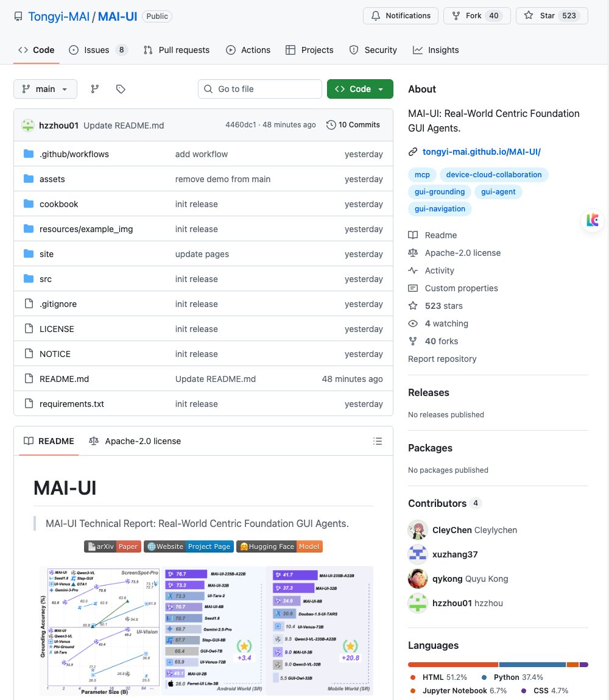Select the Code tab
Screen dimensions: 609x700
coord(36,50)
